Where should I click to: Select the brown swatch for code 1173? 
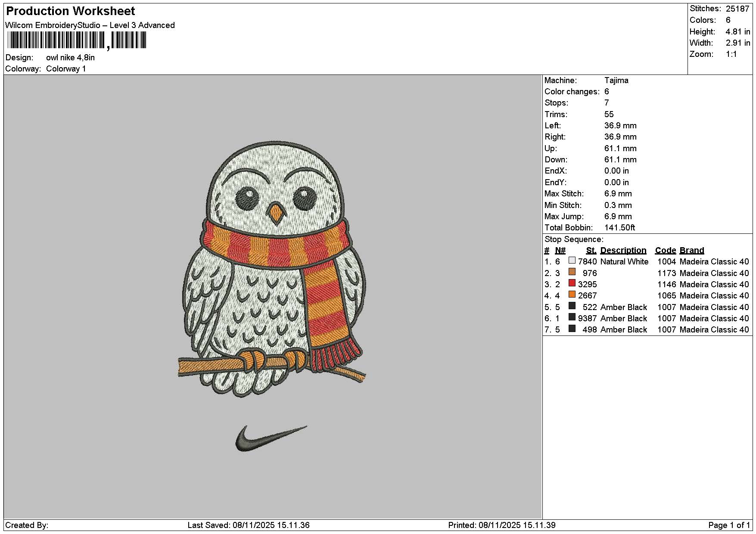coord(572,272)
